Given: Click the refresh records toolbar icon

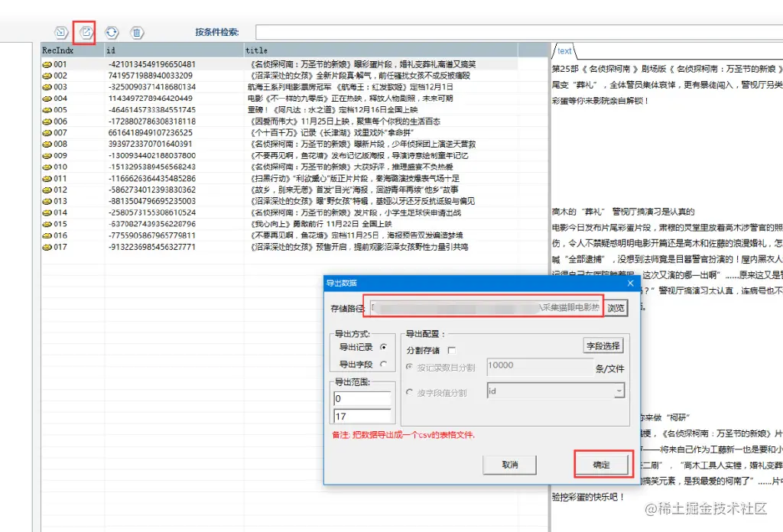Looking at the screenshot, I should pyautogui.click(x=112, y=32).
